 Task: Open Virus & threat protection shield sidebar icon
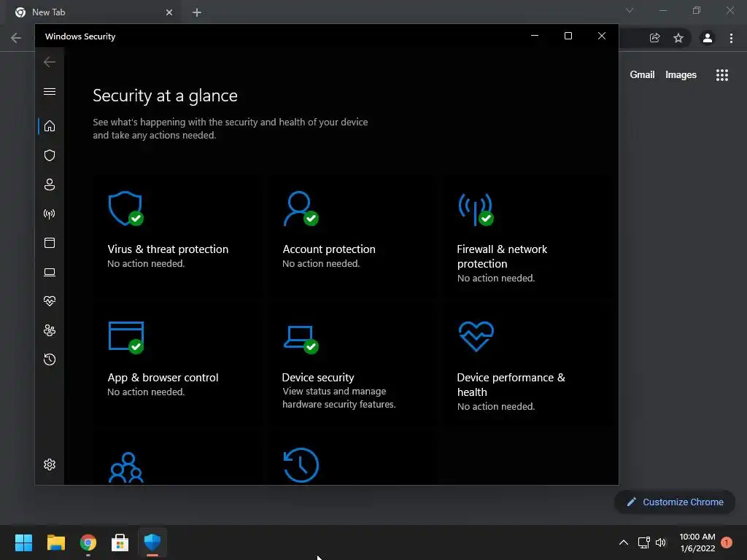pos(50,155)
